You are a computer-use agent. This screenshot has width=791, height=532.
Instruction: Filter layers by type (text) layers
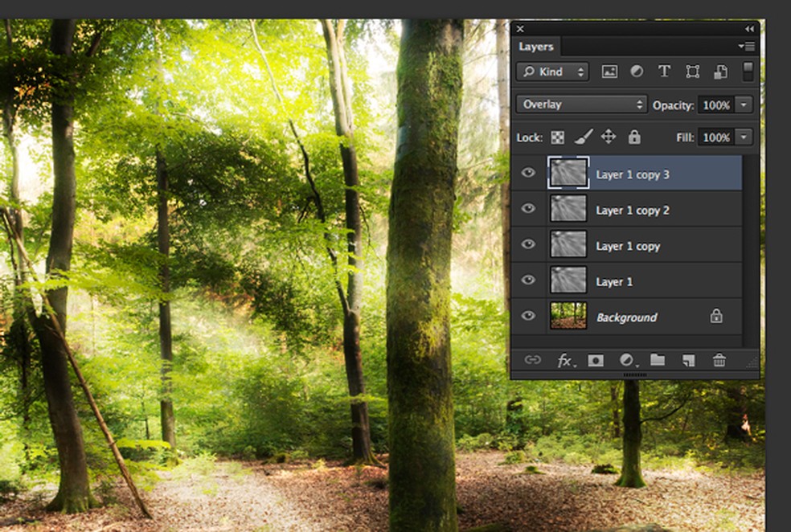664,72
